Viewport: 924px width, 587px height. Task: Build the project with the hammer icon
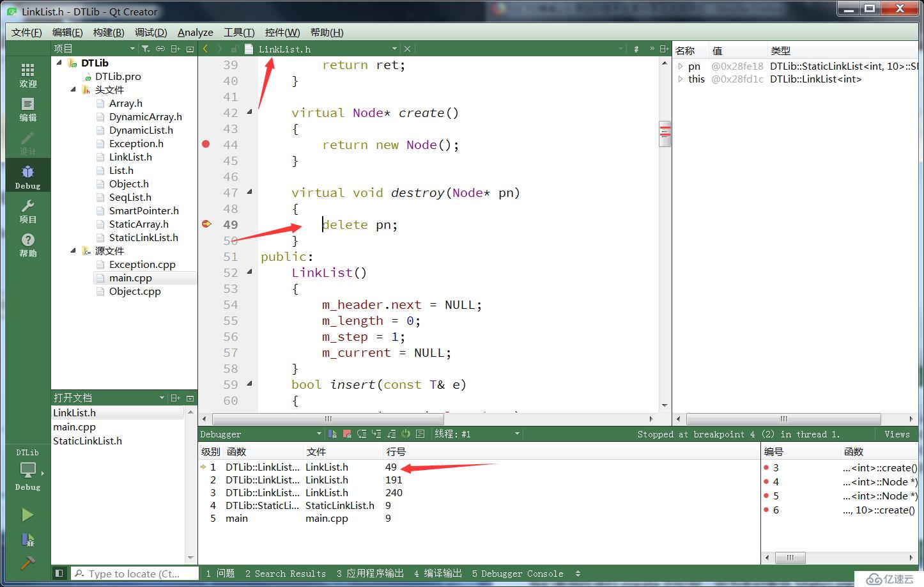(x=27, y=563)
